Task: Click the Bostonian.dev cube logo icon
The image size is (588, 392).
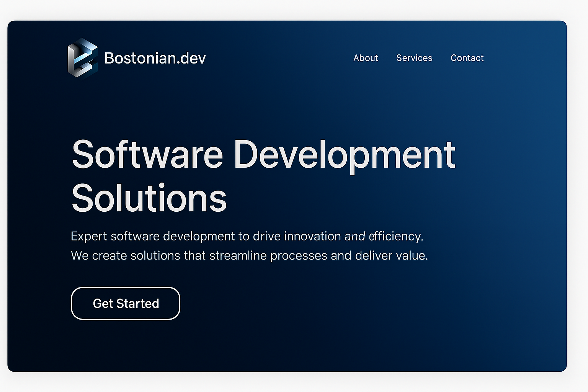Action: pos(82,58)
